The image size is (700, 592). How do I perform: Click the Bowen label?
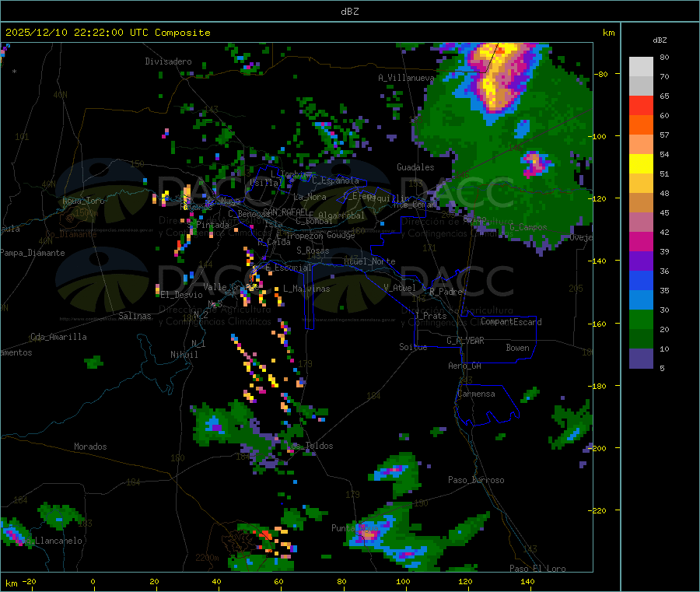tap(518, 348)
